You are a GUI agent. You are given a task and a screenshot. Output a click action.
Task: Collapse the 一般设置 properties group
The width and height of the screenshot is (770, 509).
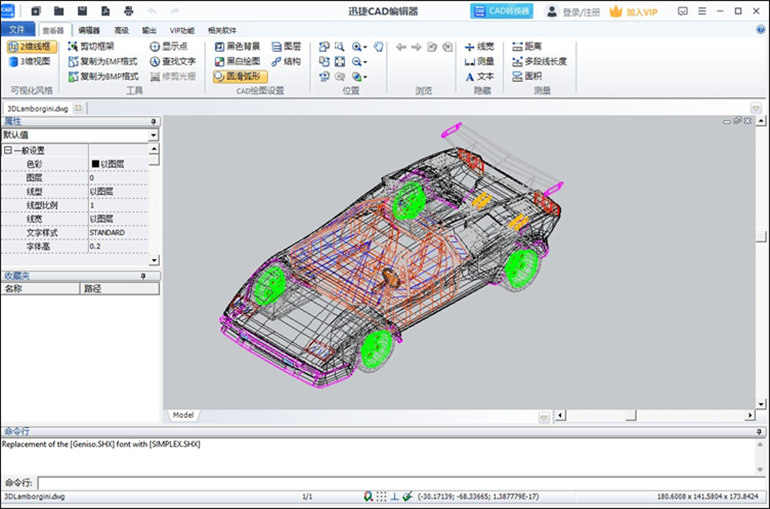tap(8, 150)
